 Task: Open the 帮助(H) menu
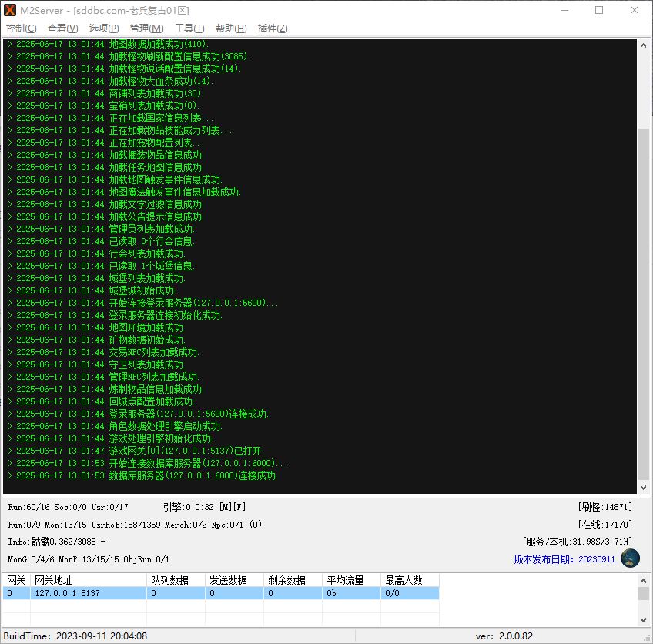point(231,29)
